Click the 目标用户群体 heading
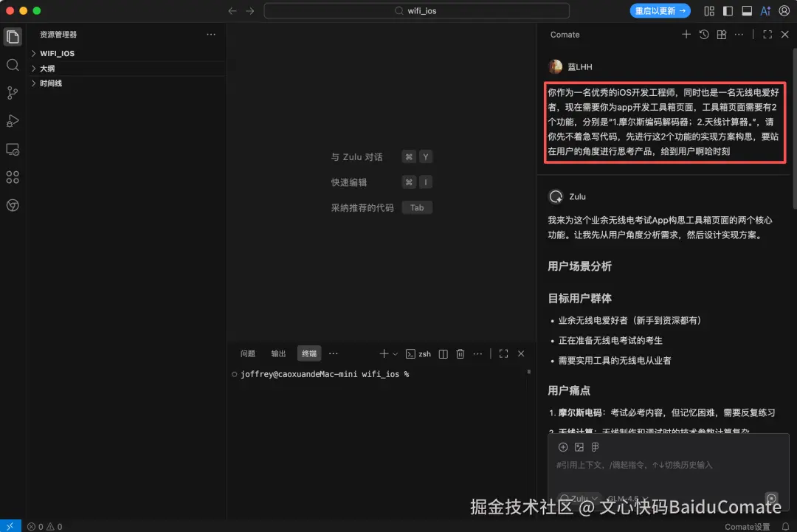Screen dimensions: 797x532 click(x=579, y=298)
